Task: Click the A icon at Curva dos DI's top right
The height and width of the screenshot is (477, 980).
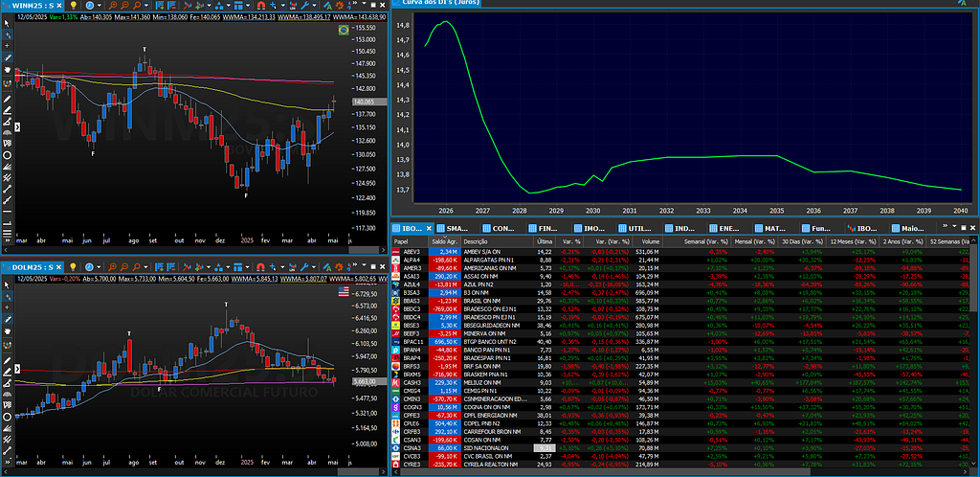Action: [962, 3]
